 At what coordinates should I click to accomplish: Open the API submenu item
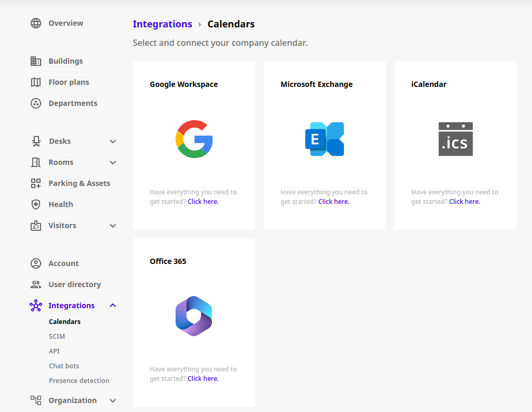(54, 351)
